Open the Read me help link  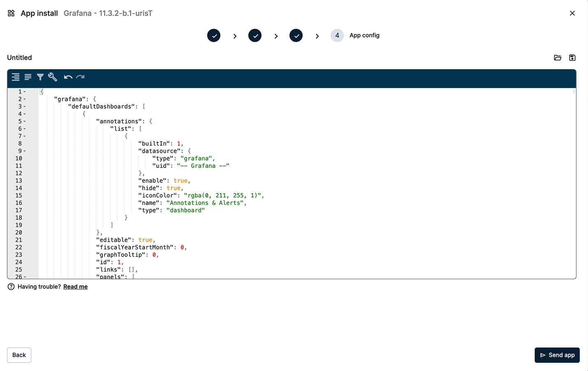coord(75,287)
